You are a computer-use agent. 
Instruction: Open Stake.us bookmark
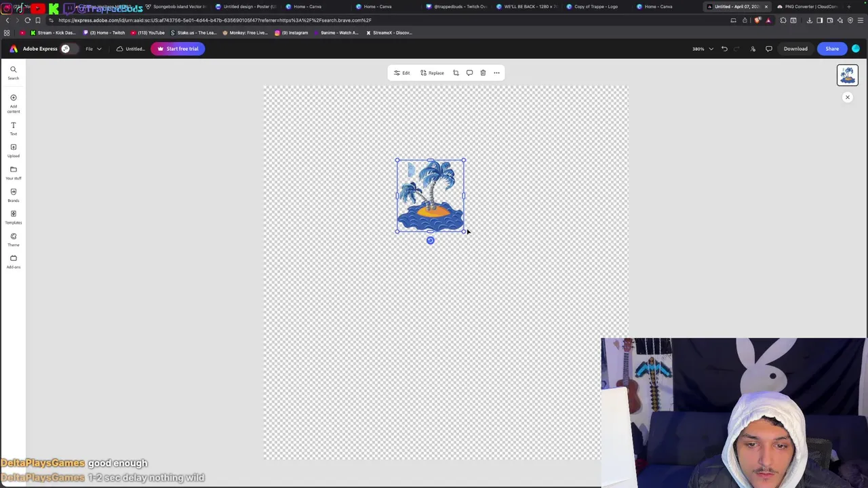pos(193,33)
